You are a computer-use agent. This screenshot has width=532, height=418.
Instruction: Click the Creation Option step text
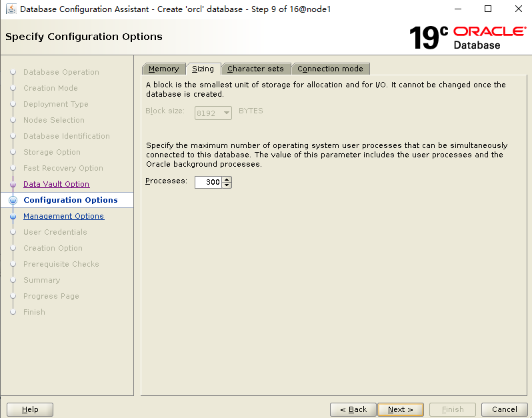(53, 248)
